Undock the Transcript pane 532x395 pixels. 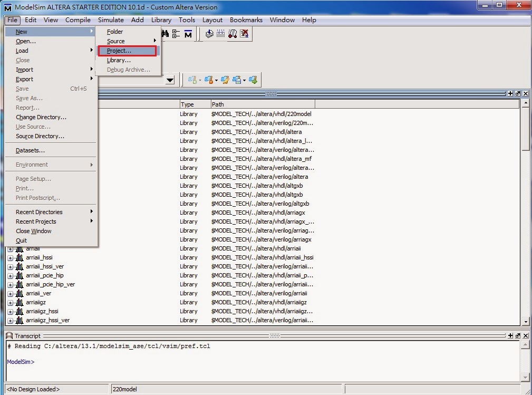[x=518, y=335]
